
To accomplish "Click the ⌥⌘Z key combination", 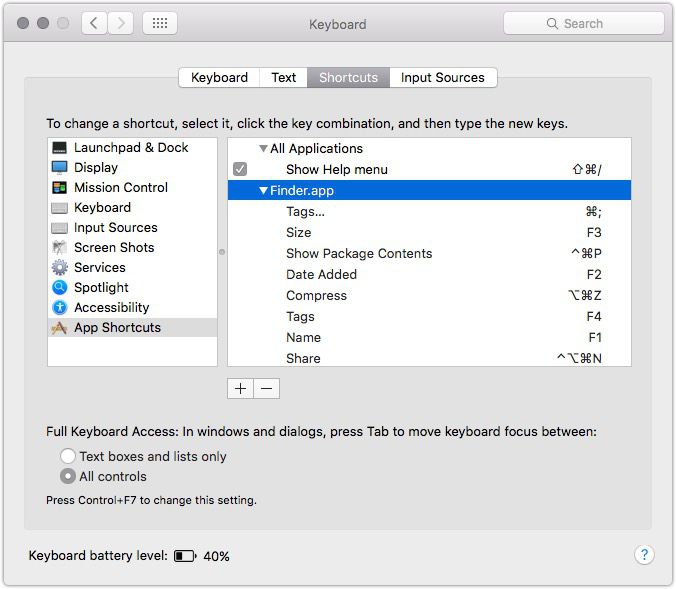I will (x=584, y=295).
